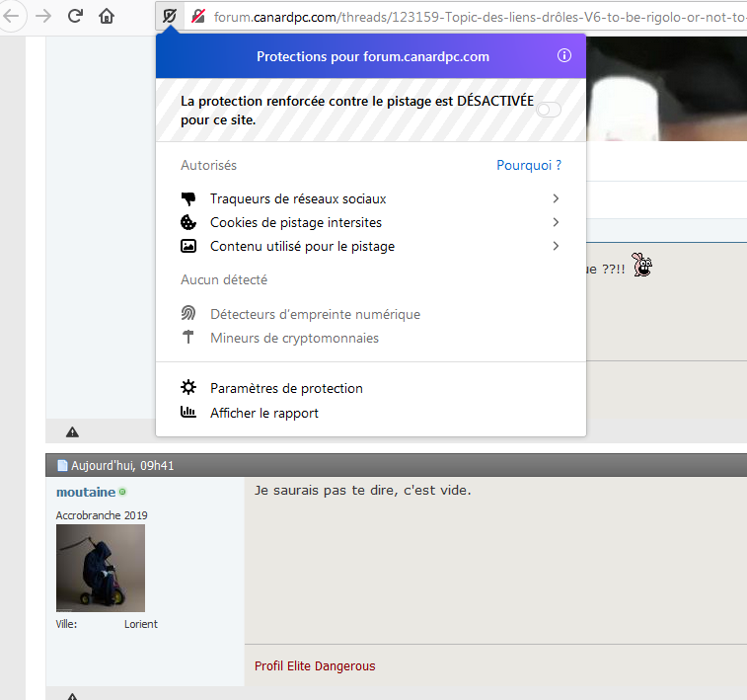Viewport: 747px width, 700px height.
Task: Click the Profil Elite Dangerous signature link
Action: point(315,665)
